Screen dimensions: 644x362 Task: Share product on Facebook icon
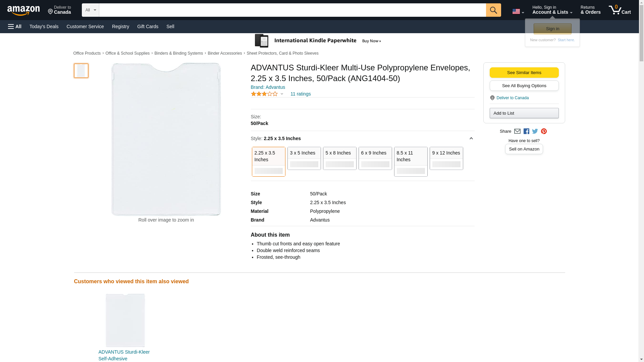526,131
